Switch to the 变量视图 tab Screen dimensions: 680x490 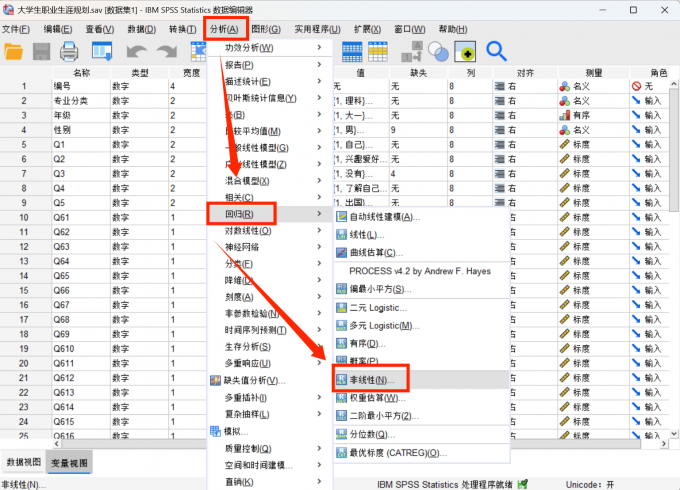coord(69,463)
